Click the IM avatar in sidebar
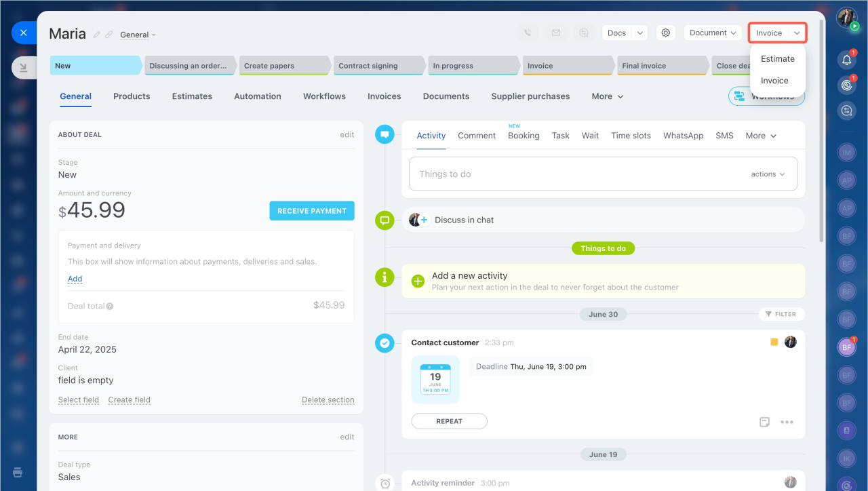868x491 pixels. coord(846,153)
